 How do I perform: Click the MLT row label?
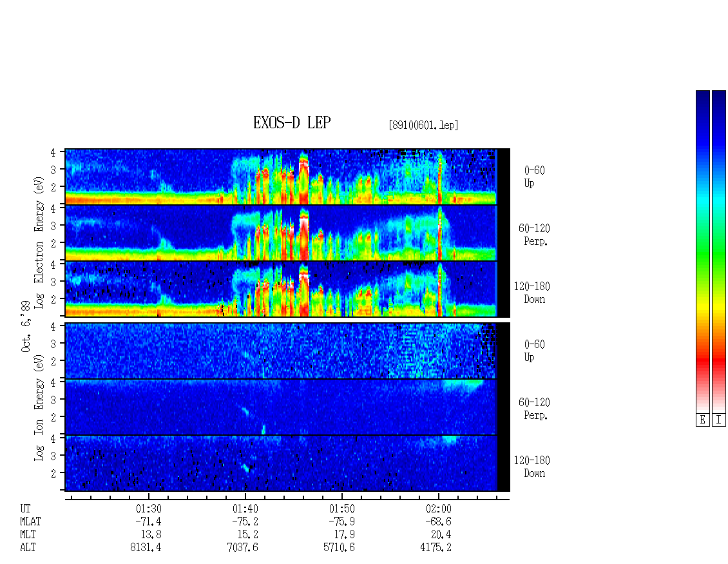click(x=28, y=535)
